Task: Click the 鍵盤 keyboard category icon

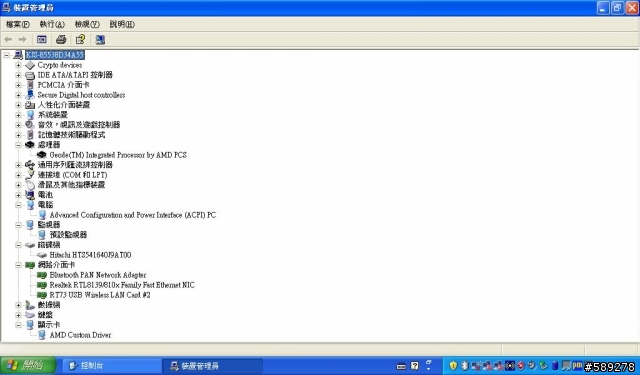Action: 30,315
